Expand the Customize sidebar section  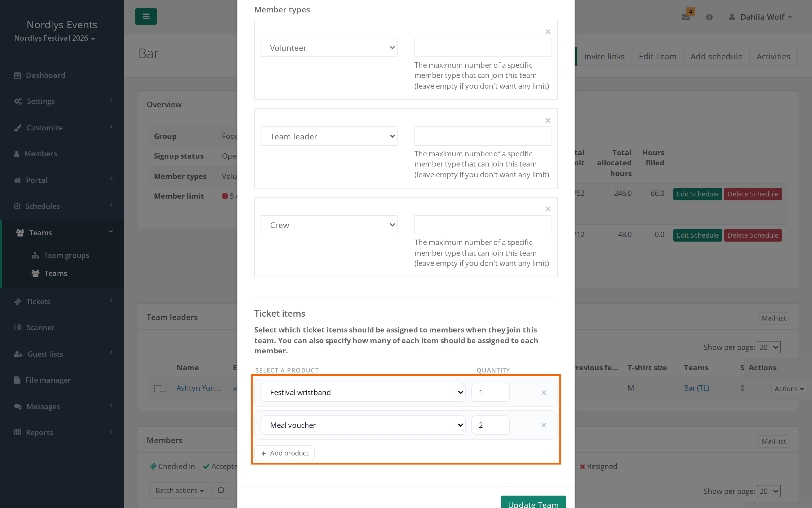coord(62,128)
